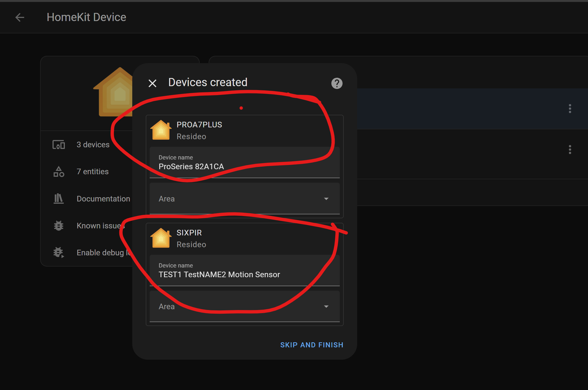Click the Documentation books icon
588x390 pixels.
[x=59, y=199]
